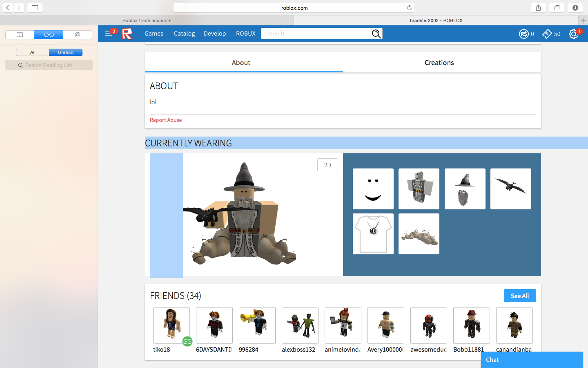
Task: Open the Bookmarks sidebar section
Action: [20, 35]
